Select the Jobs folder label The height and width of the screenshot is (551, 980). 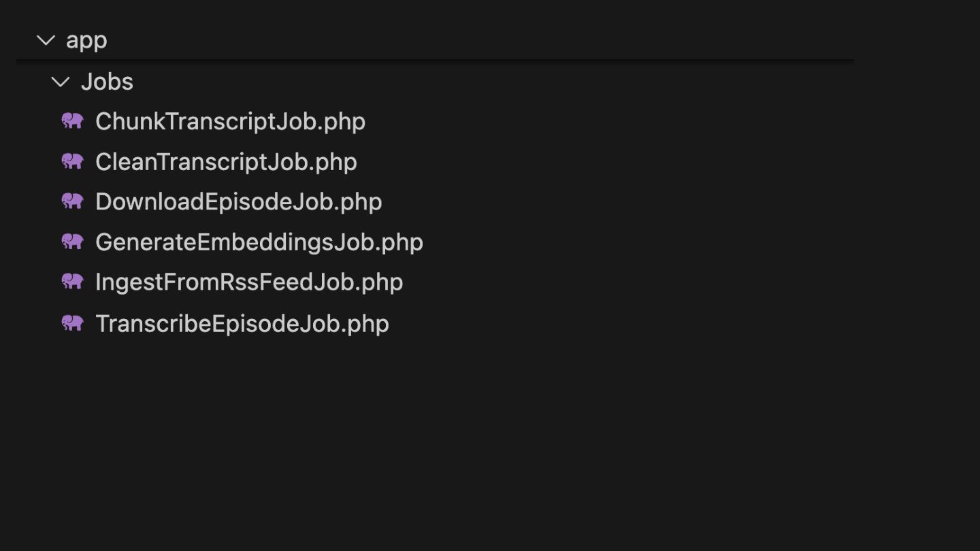pyautogui.click(x=107, y=82)
